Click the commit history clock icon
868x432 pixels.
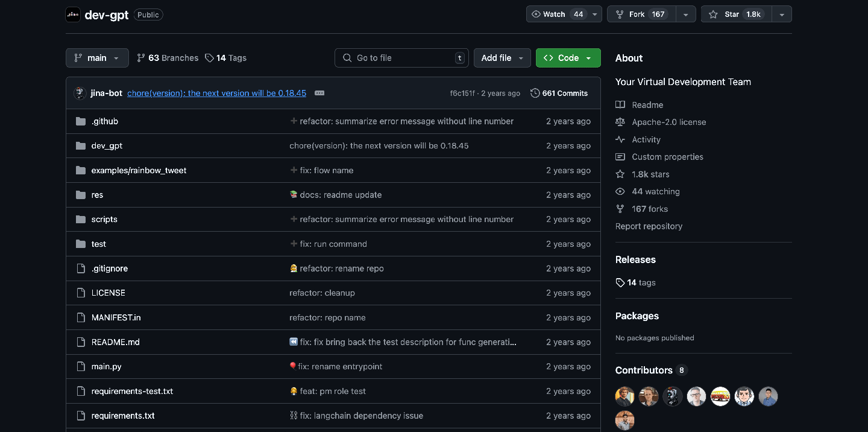click(535, 93)
